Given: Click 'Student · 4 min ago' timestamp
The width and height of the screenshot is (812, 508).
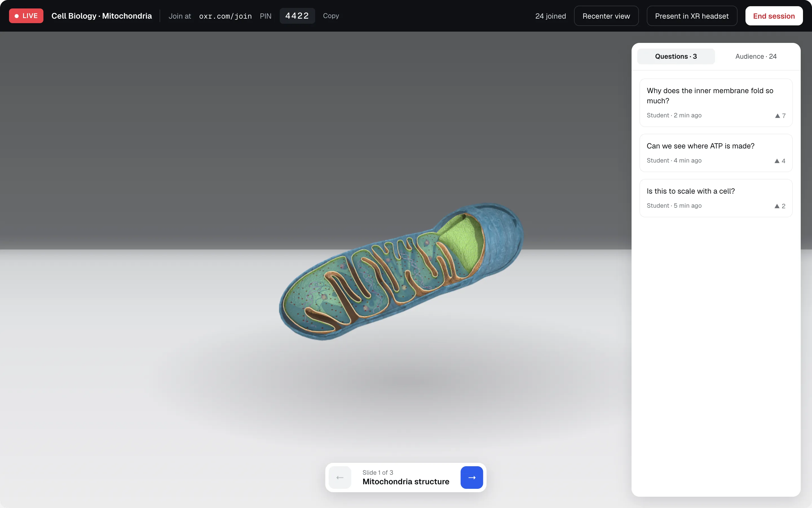Looking at the screenshot, I should [674, 161].
